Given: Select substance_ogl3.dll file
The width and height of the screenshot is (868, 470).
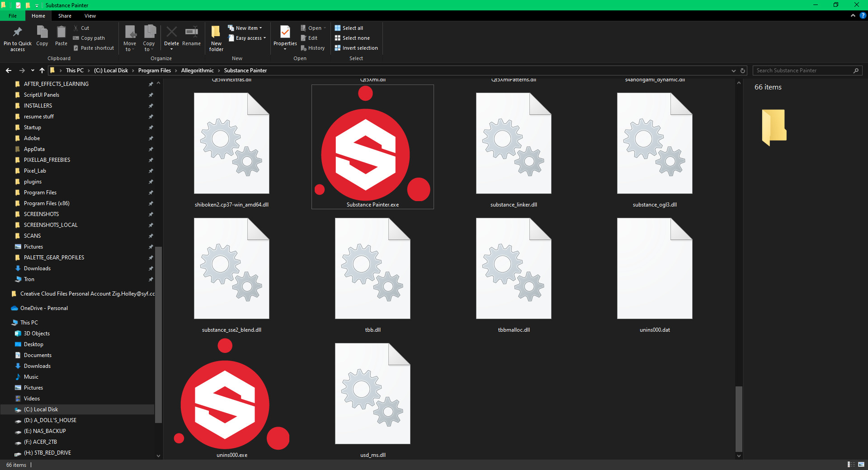Looking at the screenshot, I should pyautogui.click(x=655, y=149).
